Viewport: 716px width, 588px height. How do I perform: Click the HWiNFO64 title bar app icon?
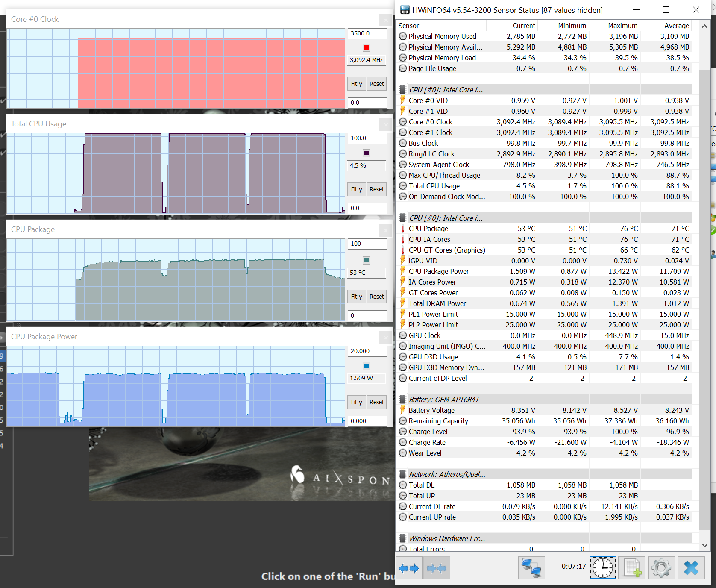(405, 9)
